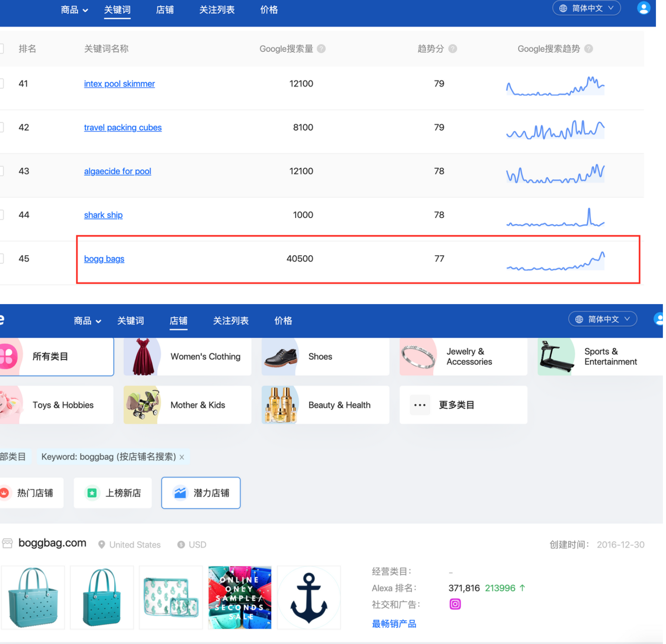Tick the checkbox for rank 45 row
Screen dimensions: 666x644
(x=1, y=259)
